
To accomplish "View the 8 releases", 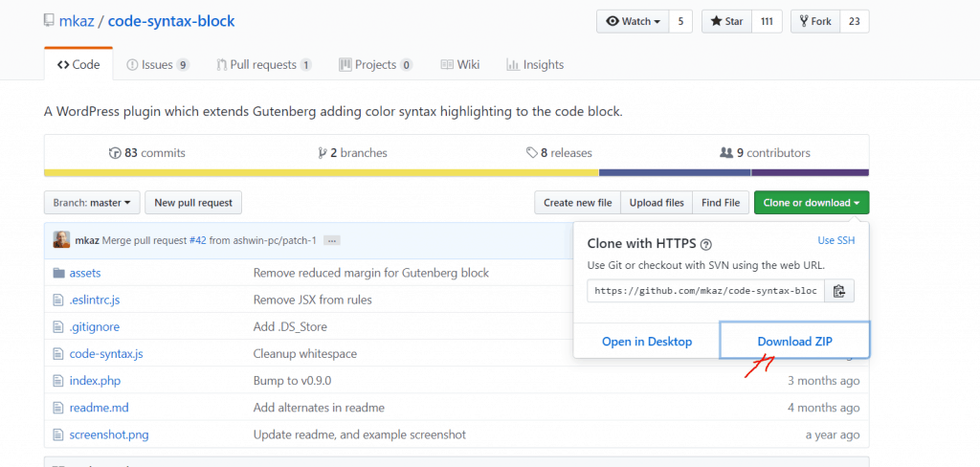I will [x=559, y=152].
